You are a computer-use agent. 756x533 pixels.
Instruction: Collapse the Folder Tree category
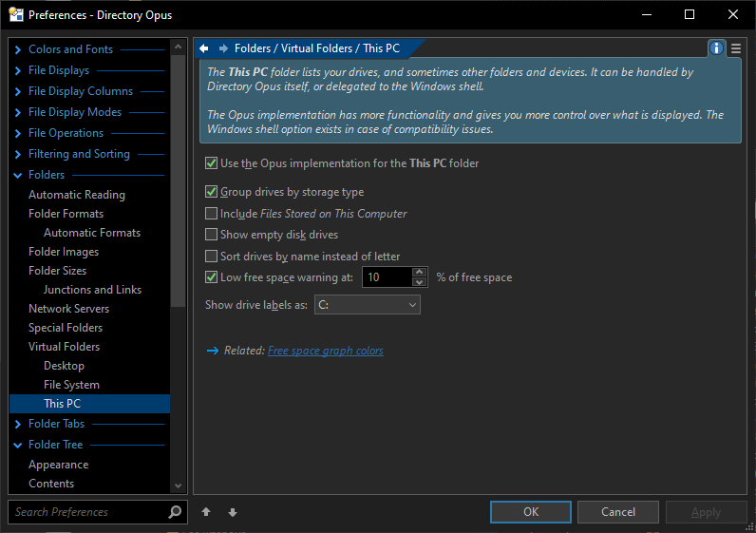click(x=18, y=445)
